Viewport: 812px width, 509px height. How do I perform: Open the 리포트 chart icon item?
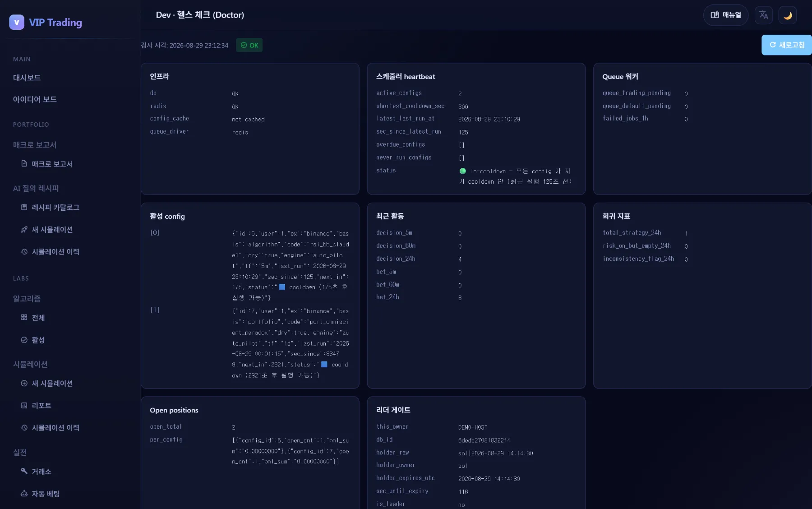[x=36, y=405]
